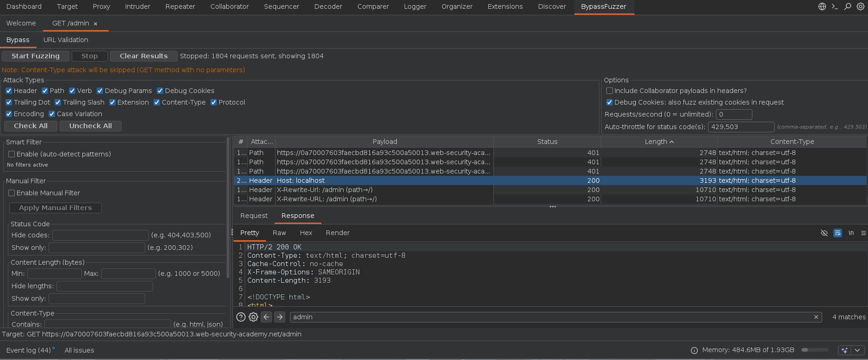Screen dimensions: 868x360
Task: Click the AI sparkle icon in status bar
Action: [845, 350]
